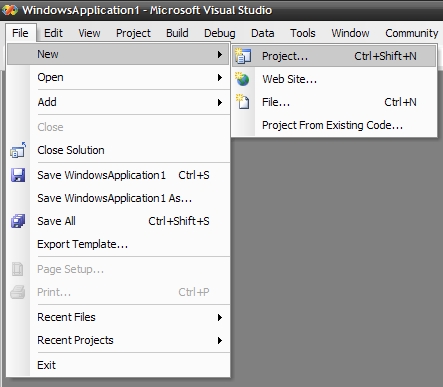Click the New Project icon in submenu
The image size is (443, 387).
[243, 56]
